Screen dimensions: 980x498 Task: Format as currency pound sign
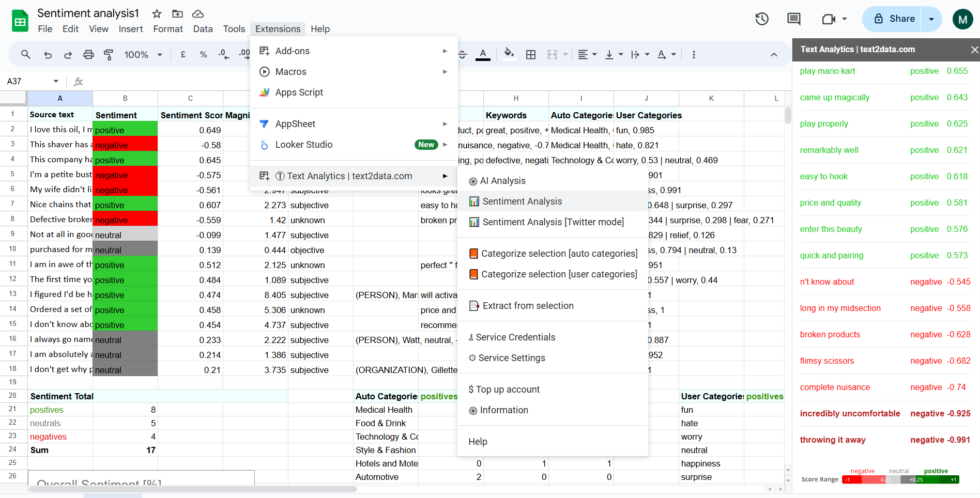click(183, 54)
